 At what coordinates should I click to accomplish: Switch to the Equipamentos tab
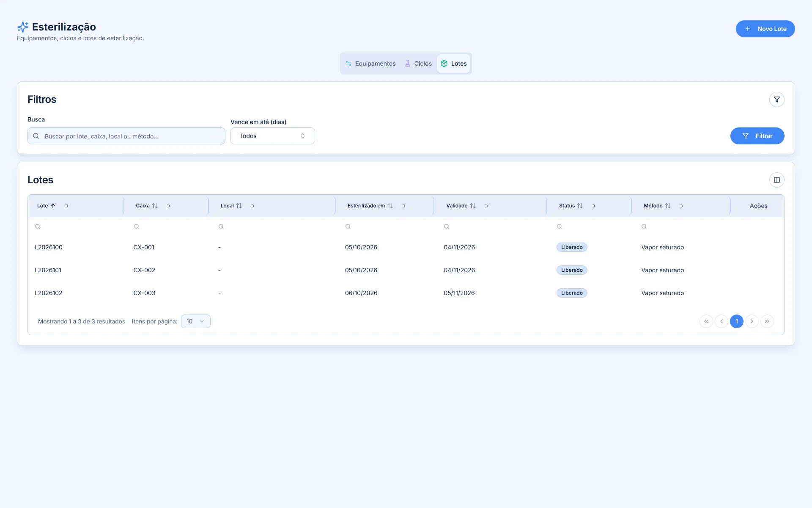point(370,63)
